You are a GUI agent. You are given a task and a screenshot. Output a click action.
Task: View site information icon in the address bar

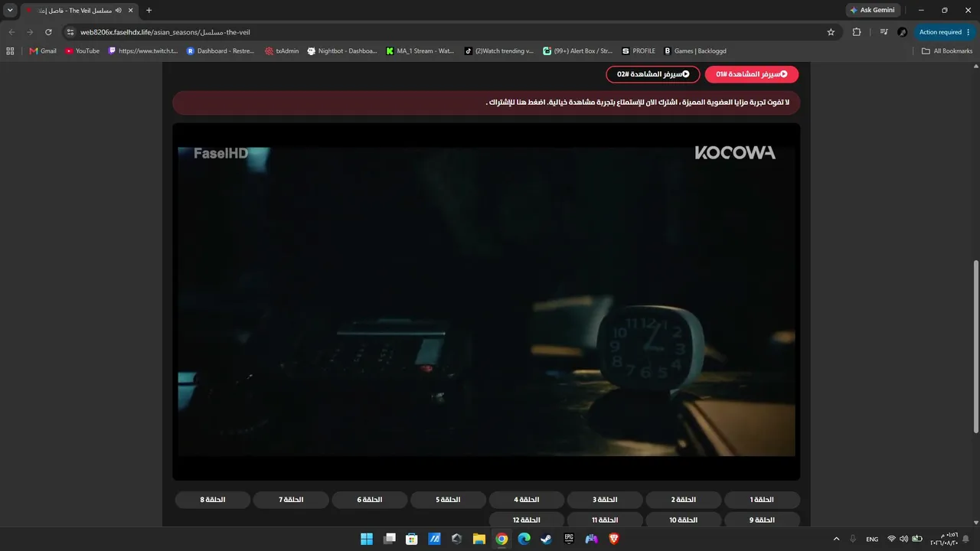[70, 32]
